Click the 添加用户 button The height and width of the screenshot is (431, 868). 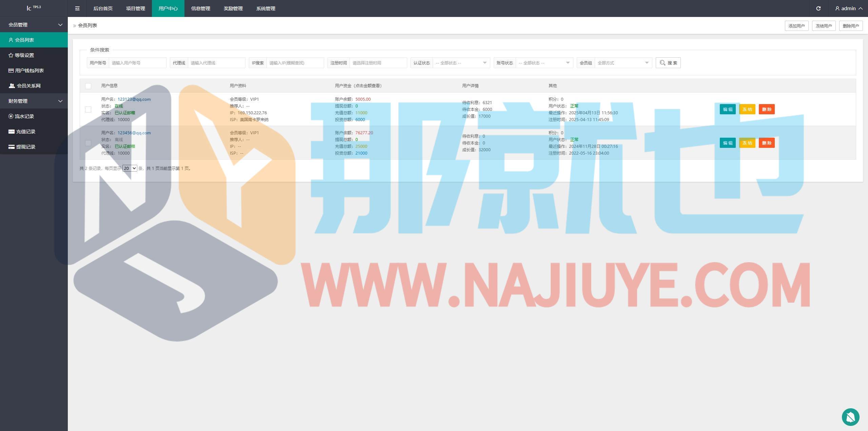796,26
